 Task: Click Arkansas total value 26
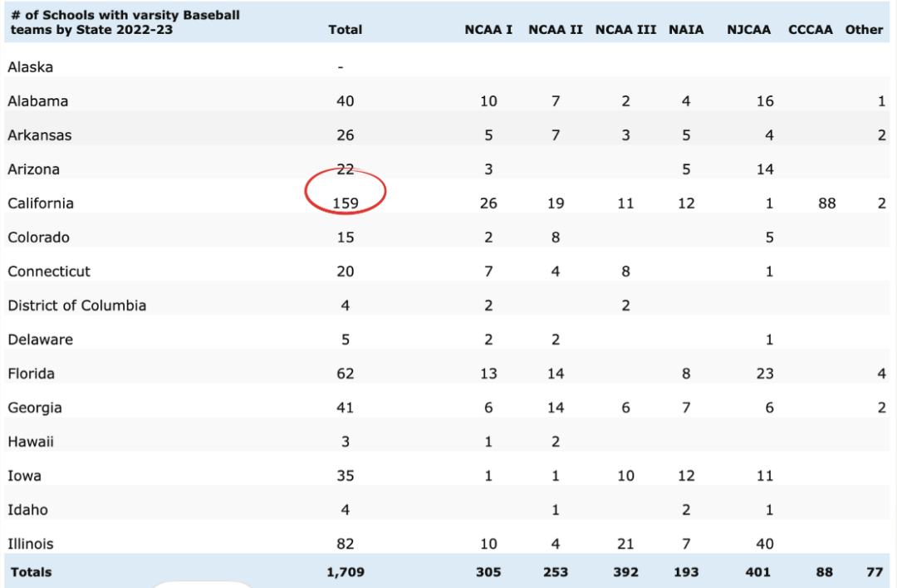click(345, 135)
